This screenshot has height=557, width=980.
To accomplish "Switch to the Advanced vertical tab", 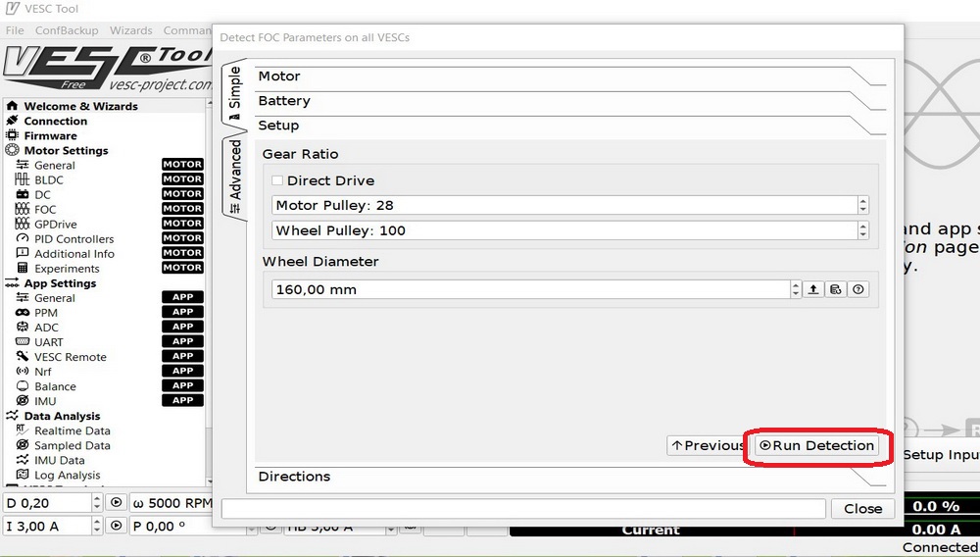I will coord(235,170).
